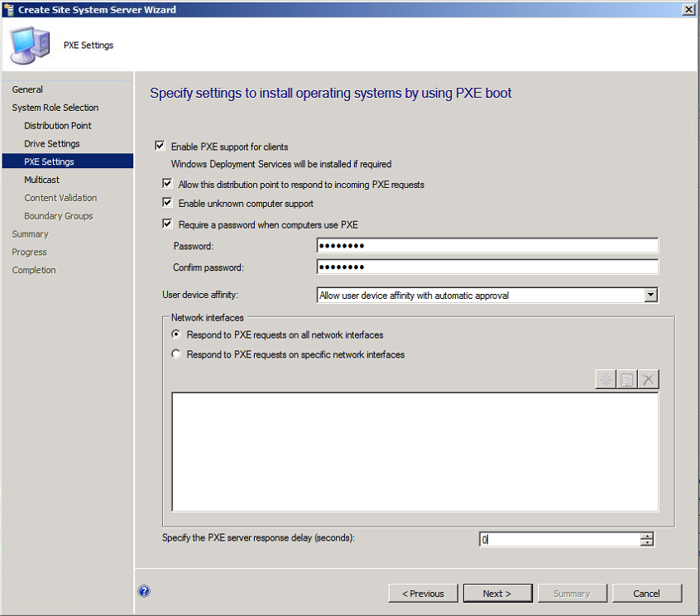The width and height of the screenshot is (700, 616).
Task: Click the empty network interfaces list box
Action: click(x=415, y=451)
